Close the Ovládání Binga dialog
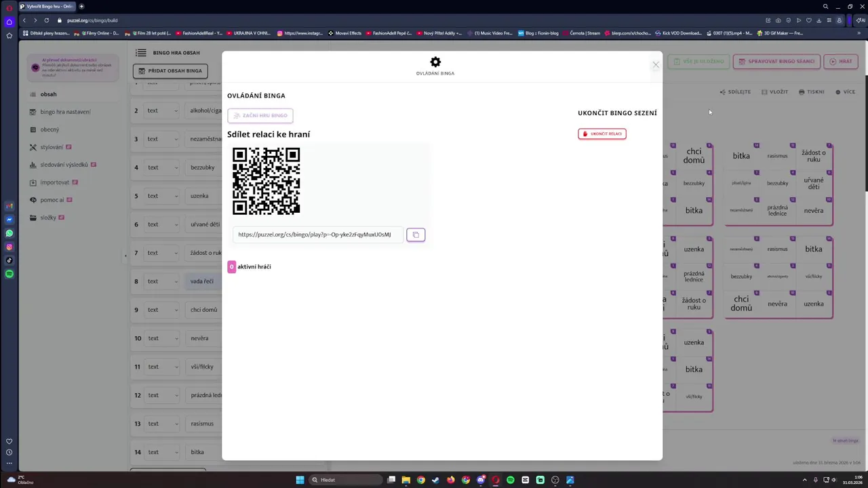868x488 pixels. tap(655, 64)
